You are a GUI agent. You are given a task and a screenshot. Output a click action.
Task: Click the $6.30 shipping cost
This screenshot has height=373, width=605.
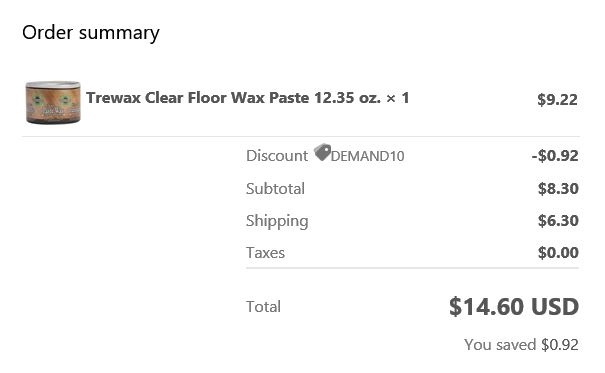pyautogui.click(x=558, y=221)
